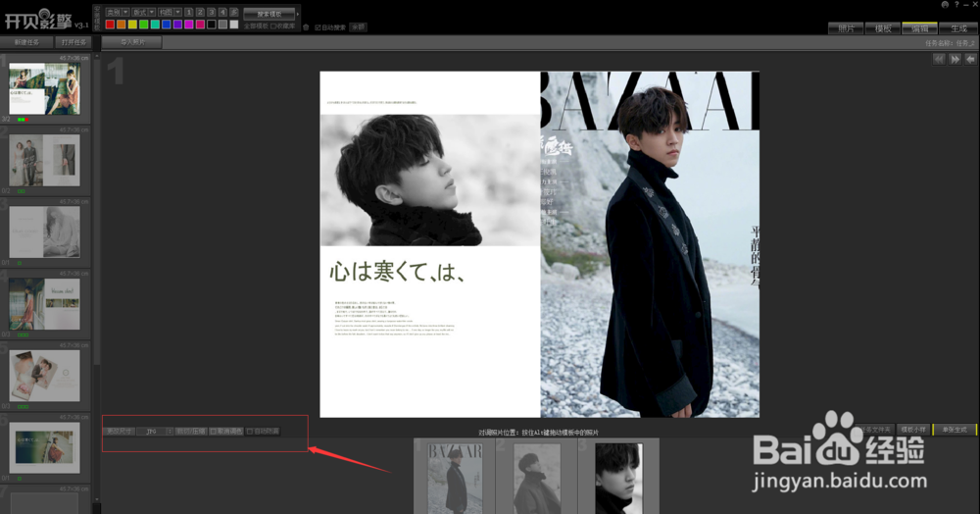Click the 搜索模板 search templates button
The image size is (980, 514).
point(269,14)
